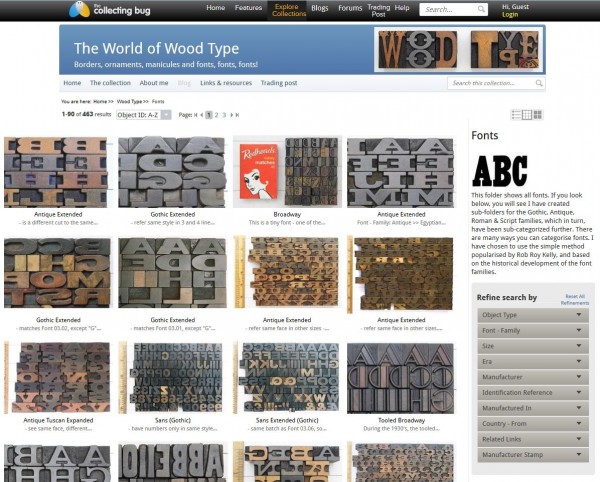This screenshot has height=482, width=600.
Task: Go to results page 3
Action: (x=224, y=115)
